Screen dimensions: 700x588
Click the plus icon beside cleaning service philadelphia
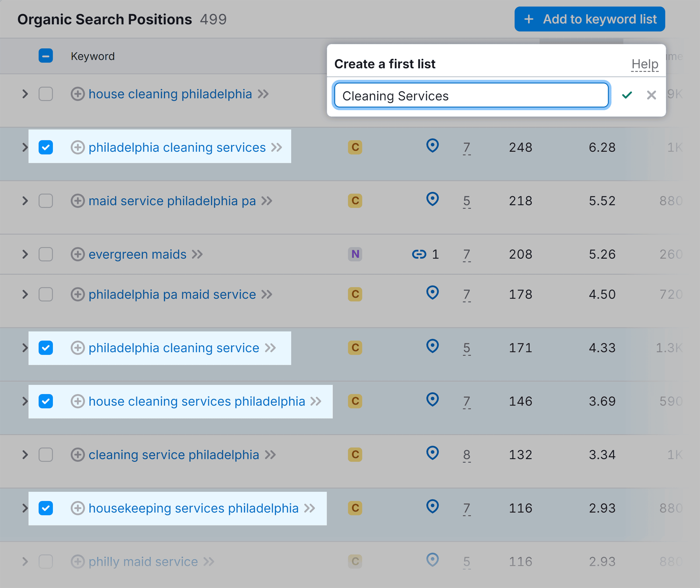pos(78,455)
